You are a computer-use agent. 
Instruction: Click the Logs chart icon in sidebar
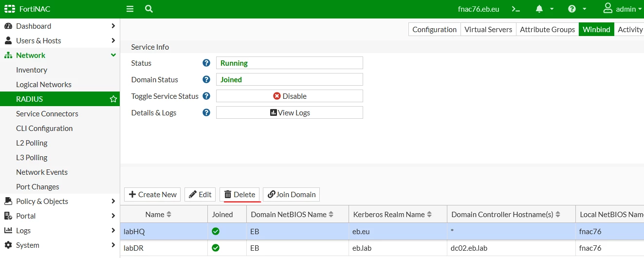[x=8, y=230]
